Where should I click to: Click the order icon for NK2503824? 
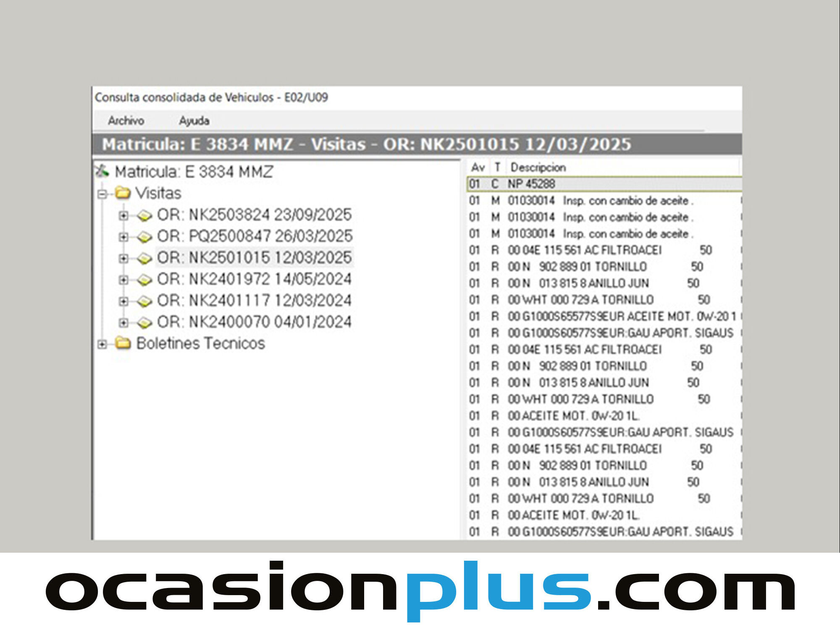coord(144,215)
